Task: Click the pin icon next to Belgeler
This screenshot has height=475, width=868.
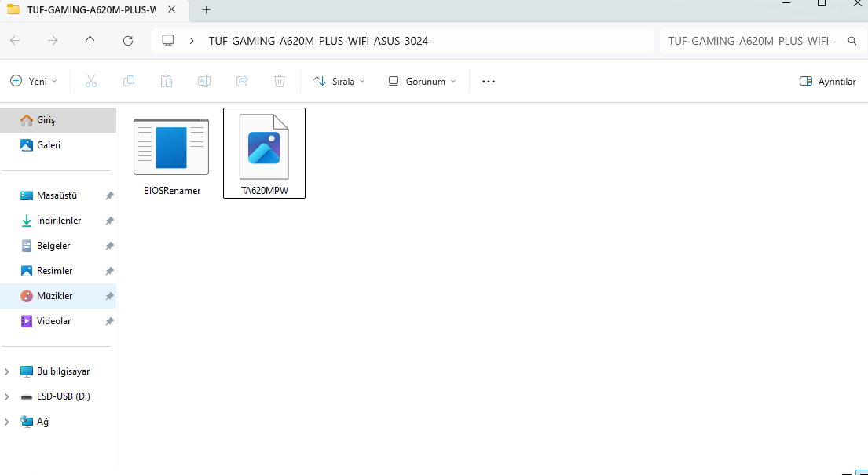Action: pyautogui.click(x=110, y=246)
